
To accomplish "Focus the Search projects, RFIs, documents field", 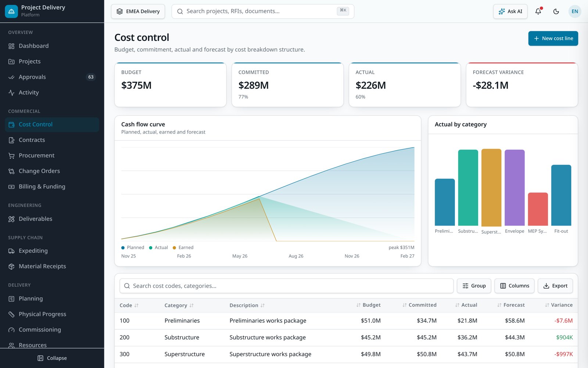I will click(x=263, y=11).
